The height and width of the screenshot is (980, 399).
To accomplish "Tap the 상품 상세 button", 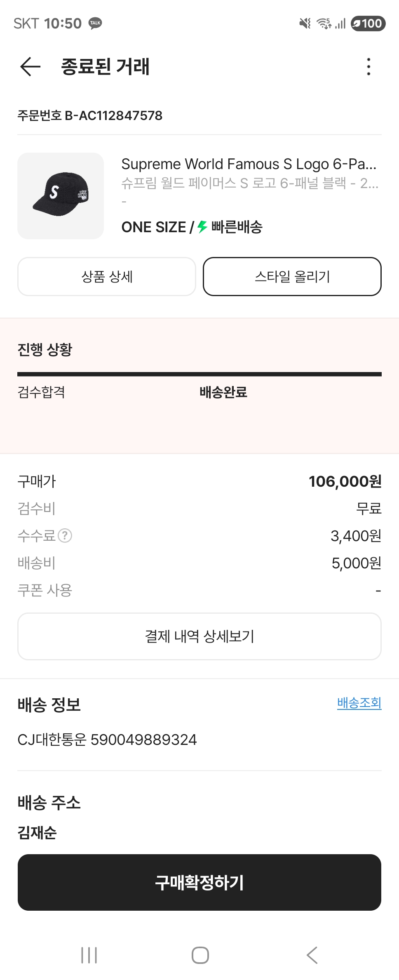I will point(107,277).
